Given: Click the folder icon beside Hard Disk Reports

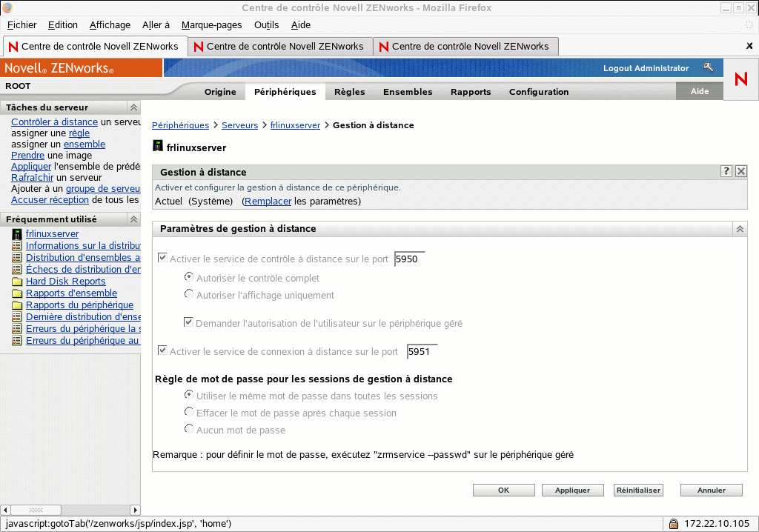Looking at the screenshot, I should tap(17, 282).
